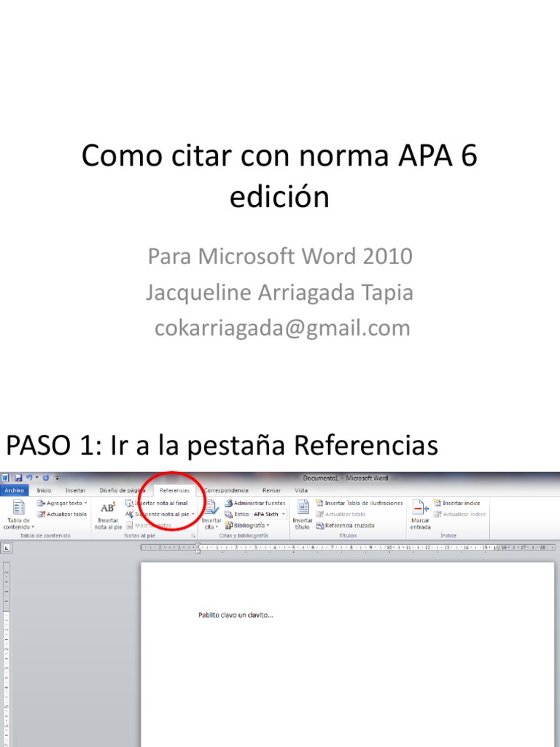Click Insertar Tabla de ilustraciones

point(359,503)
